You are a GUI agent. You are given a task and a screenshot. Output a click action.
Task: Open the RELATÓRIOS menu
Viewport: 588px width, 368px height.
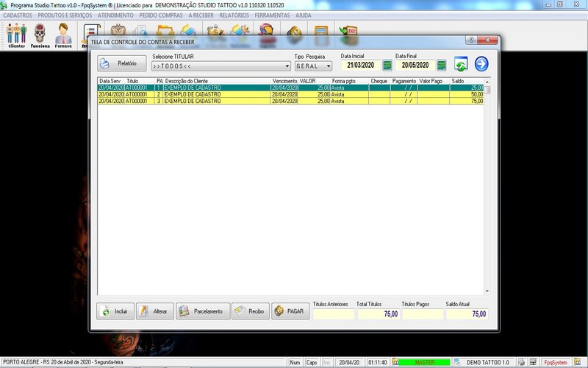pos(234,15)
